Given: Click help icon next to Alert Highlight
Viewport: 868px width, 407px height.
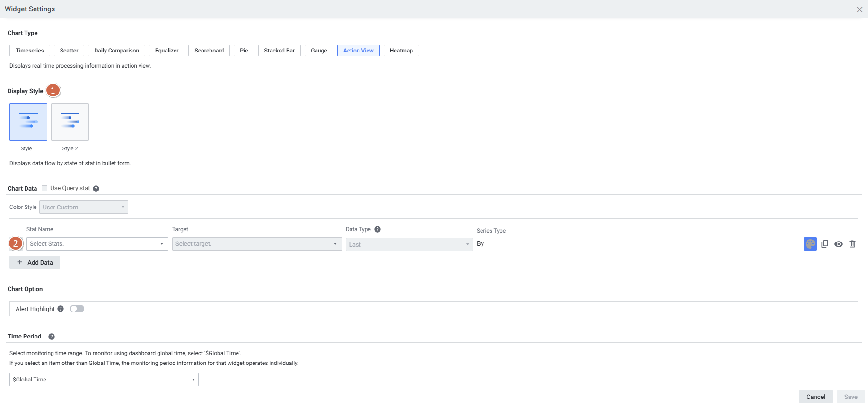Looking at the screenshot, I should coord(61,309).
